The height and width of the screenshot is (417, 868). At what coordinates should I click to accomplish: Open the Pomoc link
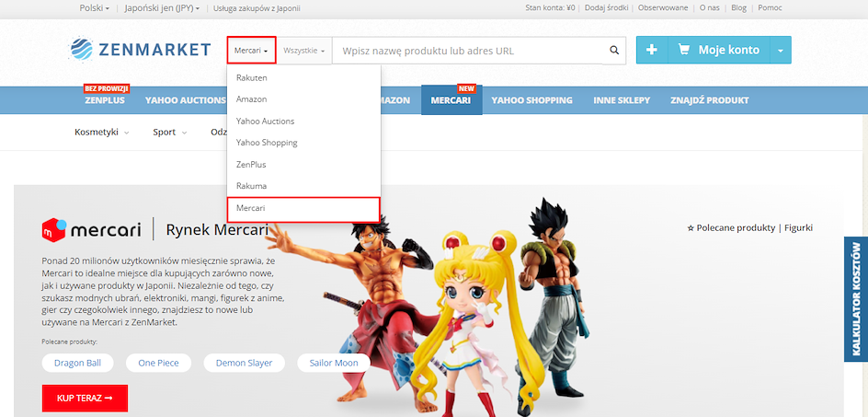[770, 7]
